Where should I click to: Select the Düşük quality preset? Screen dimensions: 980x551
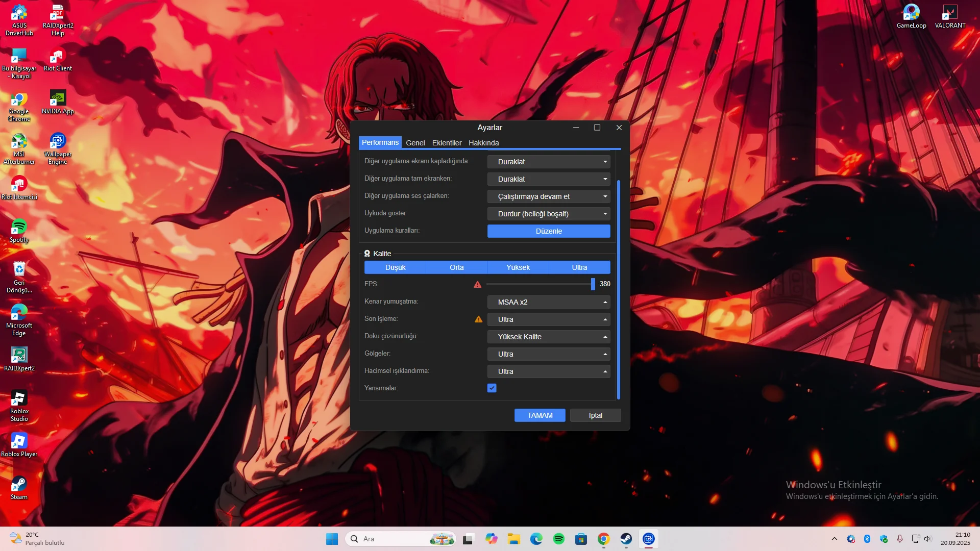coord(395,267)
